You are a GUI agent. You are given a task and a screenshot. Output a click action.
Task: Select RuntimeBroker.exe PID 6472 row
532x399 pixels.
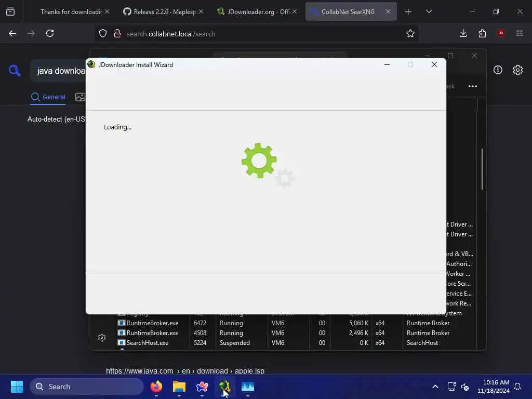tap(295, 323)
